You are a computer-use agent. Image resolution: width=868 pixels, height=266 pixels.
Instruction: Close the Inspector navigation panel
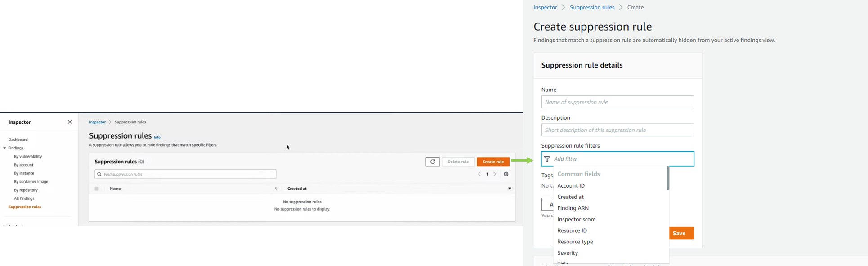tap(70, 122)
